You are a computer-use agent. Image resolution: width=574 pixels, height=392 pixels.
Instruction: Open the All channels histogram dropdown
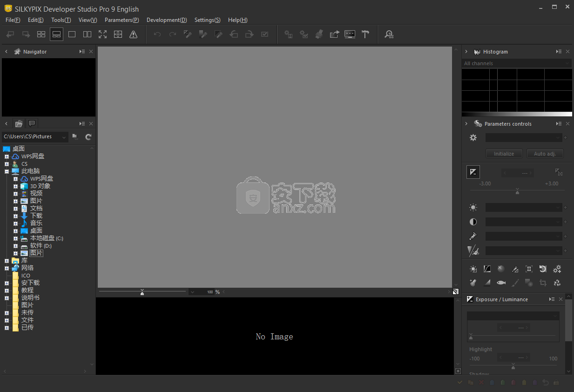pos(517,63)
